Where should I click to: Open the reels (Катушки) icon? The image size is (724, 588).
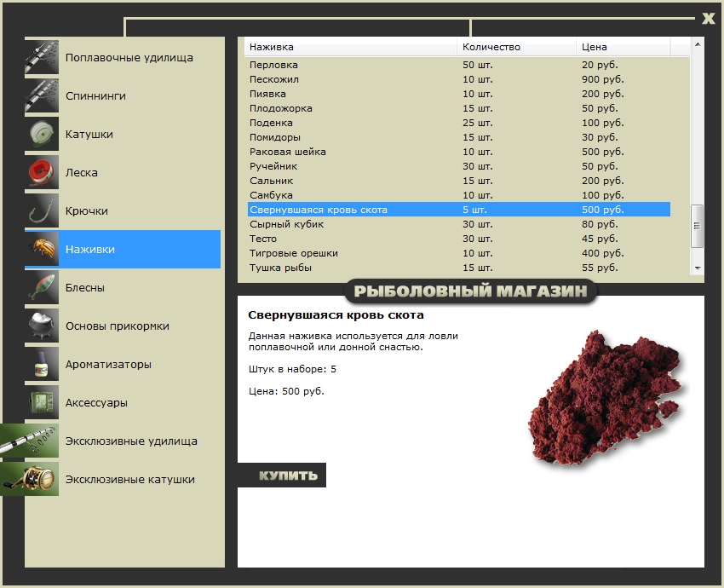pos(42,135)
